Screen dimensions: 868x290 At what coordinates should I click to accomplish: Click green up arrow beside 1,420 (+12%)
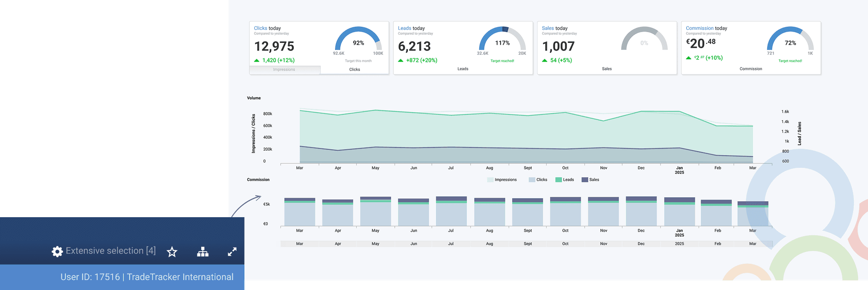coord(257,60)
